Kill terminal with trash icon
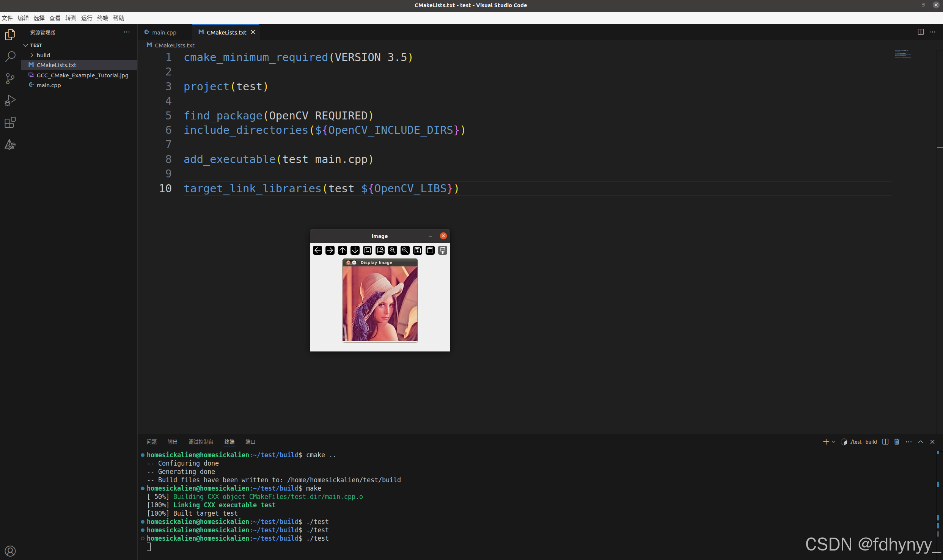Screen dimensions: 943x560 coord(897,442)
